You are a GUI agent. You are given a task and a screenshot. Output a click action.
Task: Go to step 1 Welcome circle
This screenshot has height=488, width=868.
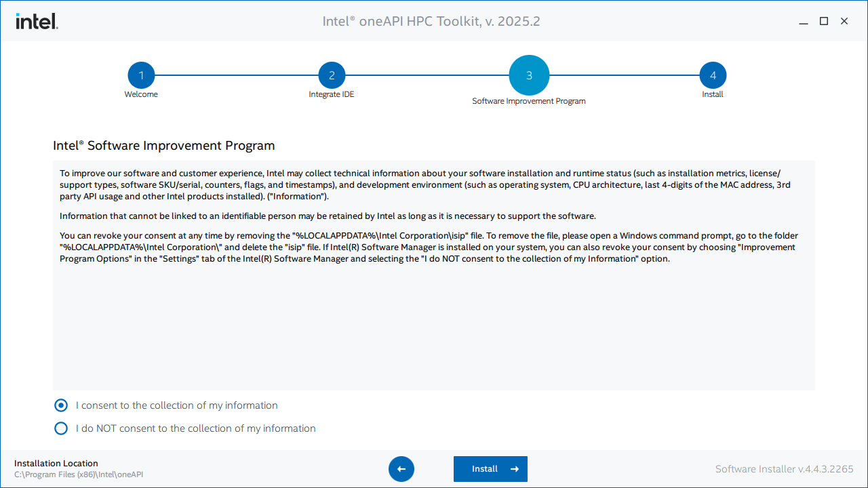click(x=141, y=75)
